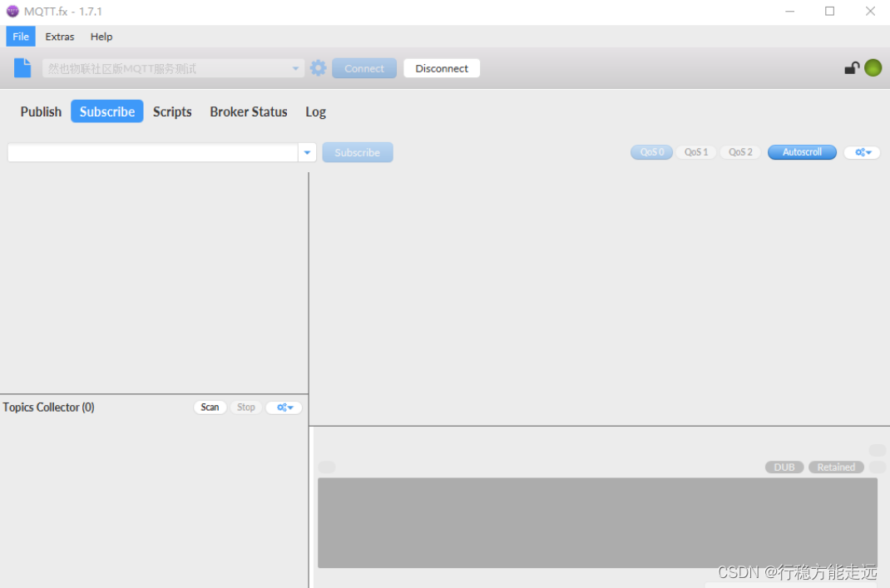Toggle the Retained flag indicator
Image resolution: width=890 pixels, height=588 pixels.
pyautogui.click(x=836, y=467)
